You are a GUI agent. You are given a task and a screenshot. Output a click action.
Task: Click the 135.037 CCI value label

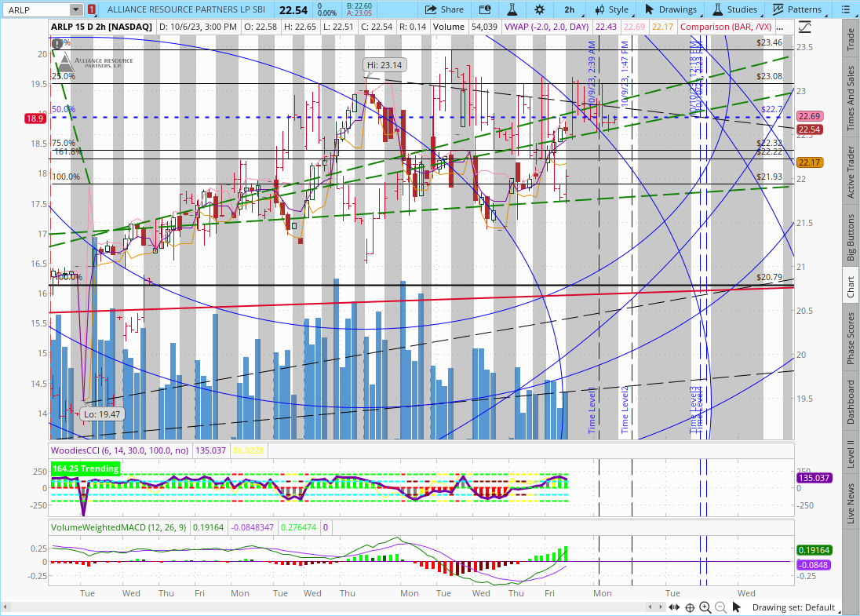pos(814,478)
